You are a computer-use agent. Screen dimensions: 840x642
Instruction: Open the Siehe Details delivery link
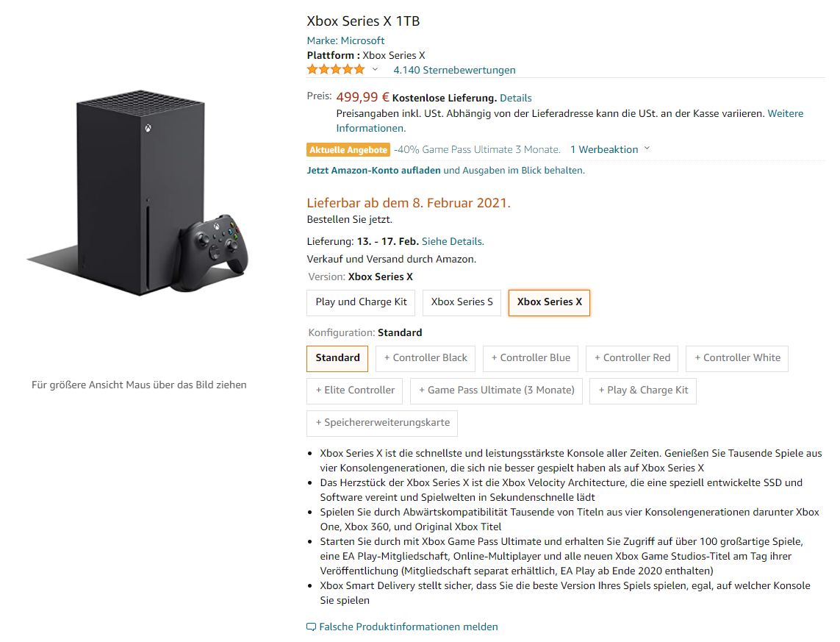(453, 241)
